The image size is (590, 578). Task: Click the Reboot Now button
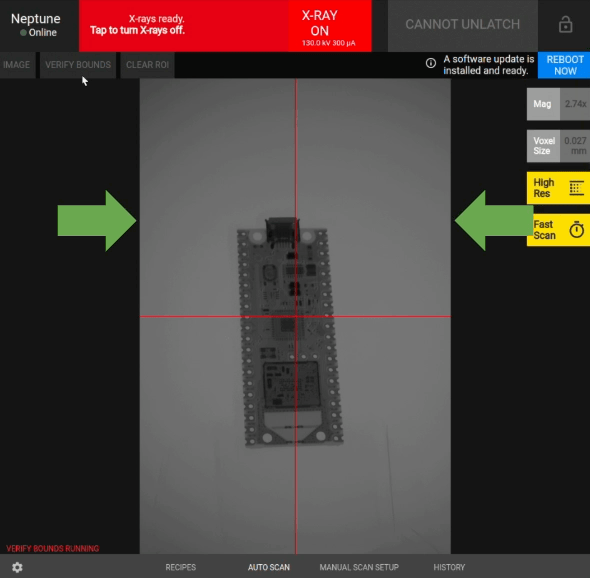click(x=564, y=65)
